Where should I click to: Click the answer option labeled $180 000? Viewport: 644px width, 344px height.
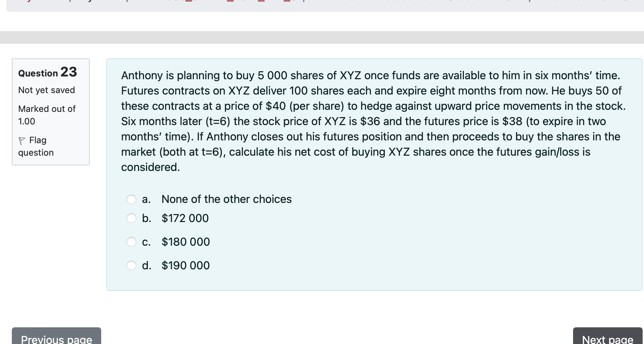pos(185,242)
